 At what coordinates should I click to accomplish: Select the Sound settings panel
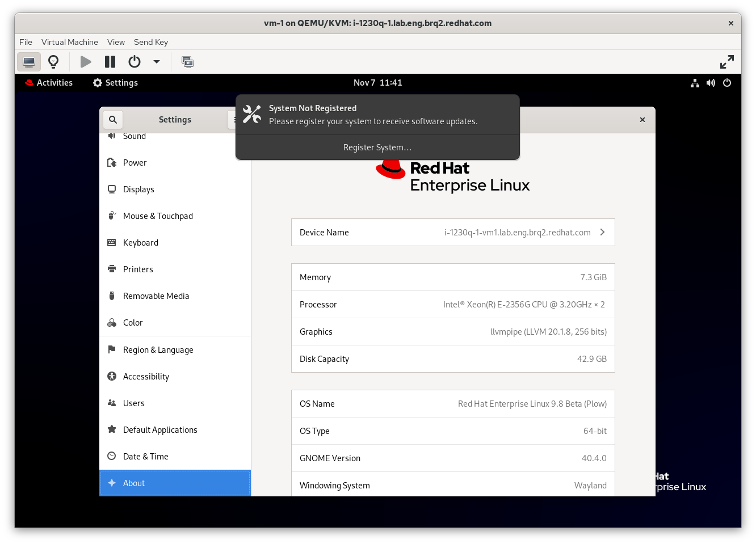point(175,137)
